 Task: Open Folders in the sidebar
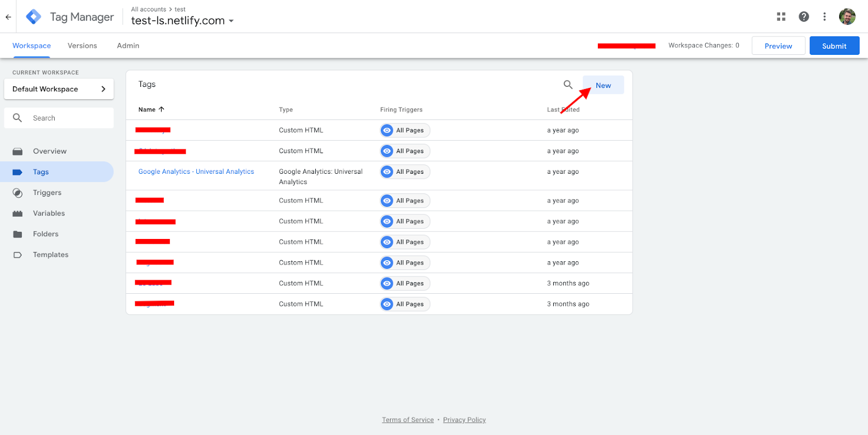(x=46, y=234)
